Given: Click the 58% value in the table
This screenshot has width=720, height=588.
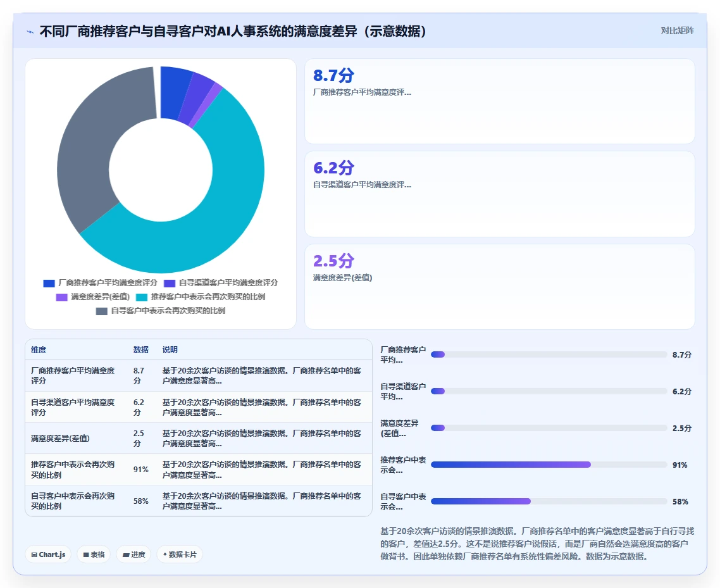Looking at the screenshot, I should coord(141,501).
